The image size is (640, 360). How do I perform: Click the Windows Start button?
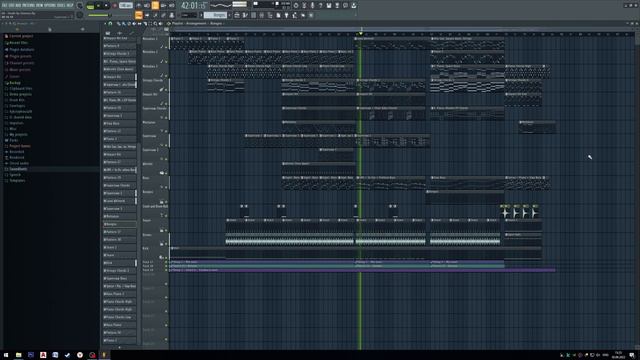[6, 355]
